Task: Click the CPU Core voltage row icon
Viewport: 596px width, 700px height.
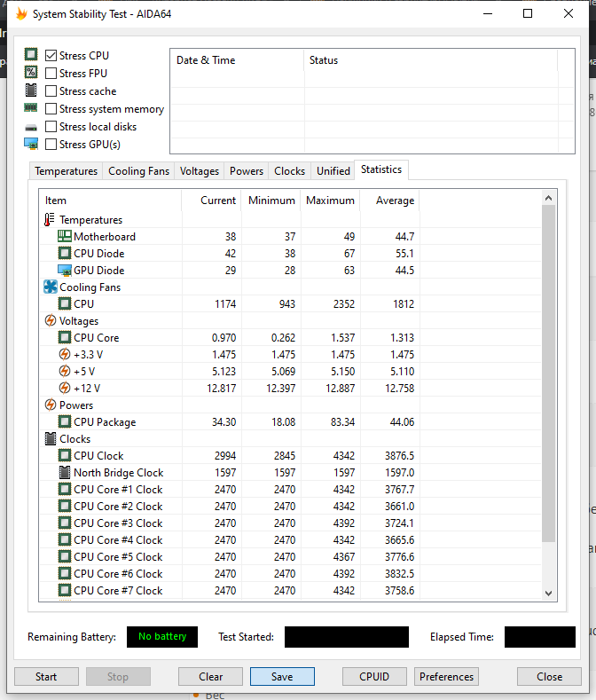Action: 65,337
